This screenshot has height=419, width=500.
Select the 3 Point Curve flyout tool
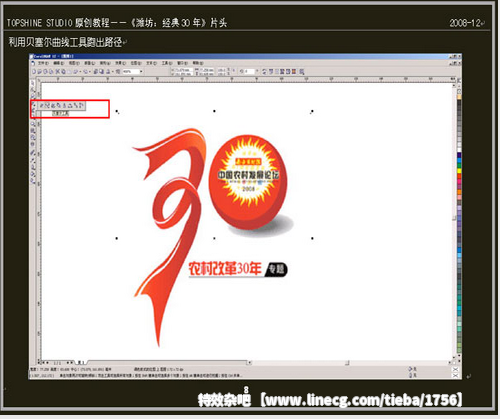point(70,105)
